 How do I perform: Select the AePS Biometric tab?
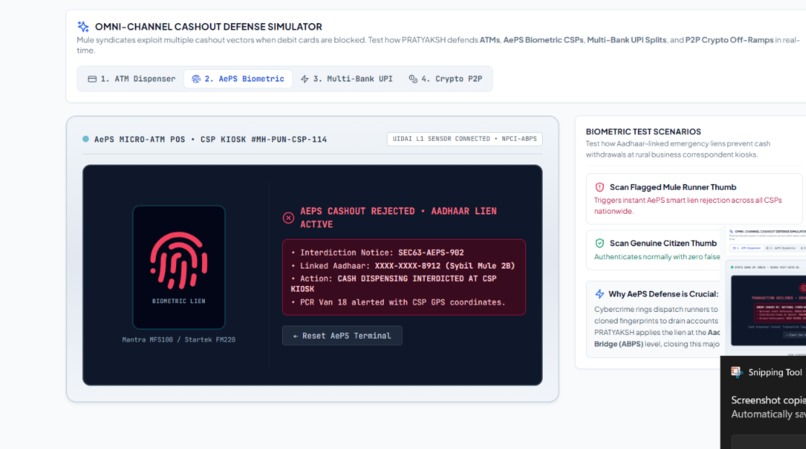coord(238,79)
